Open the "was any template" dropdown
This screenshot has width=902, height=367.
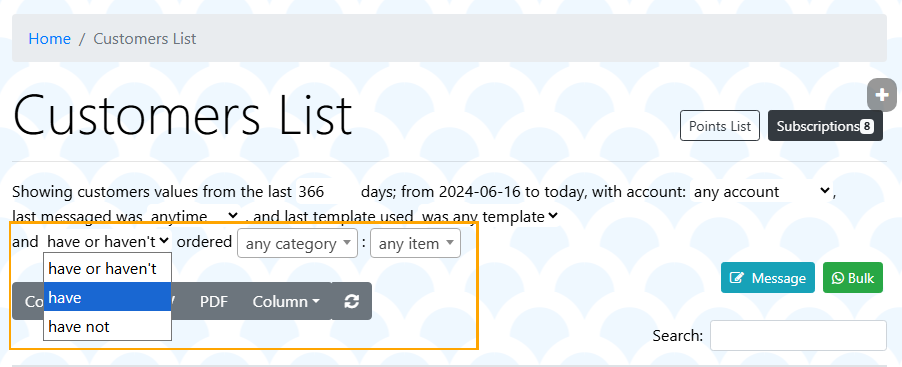coord(489,217)
